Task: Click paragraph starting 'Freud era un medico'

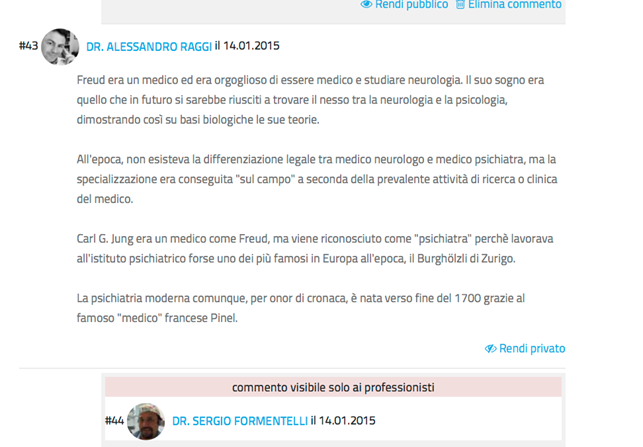Action: coord(310,100)
